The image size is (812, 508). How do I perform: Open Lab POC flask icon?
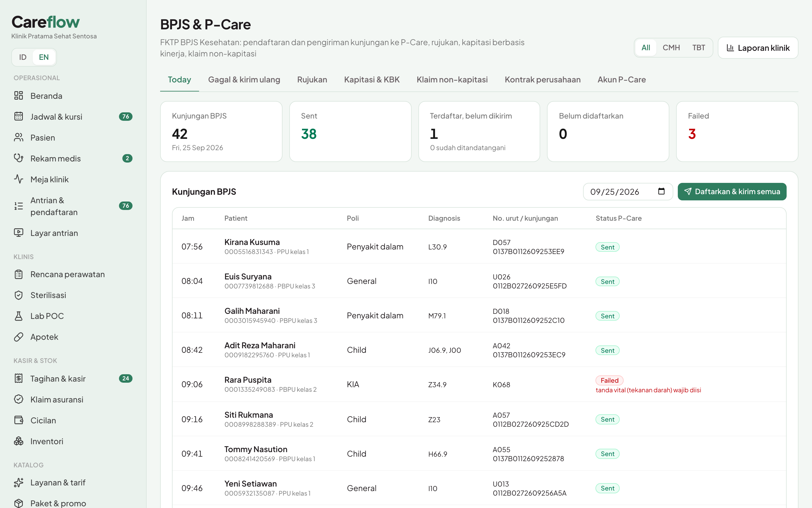tap(18, 316)
